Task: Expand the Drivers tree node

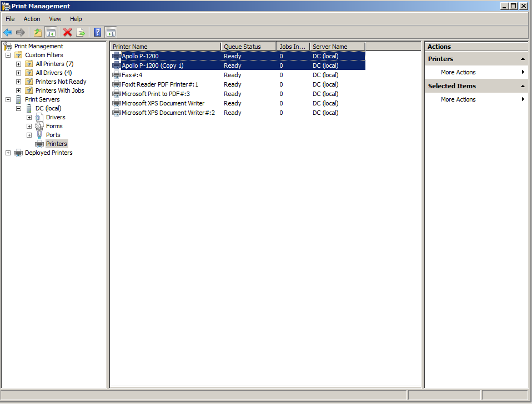Action: point(29,117)
